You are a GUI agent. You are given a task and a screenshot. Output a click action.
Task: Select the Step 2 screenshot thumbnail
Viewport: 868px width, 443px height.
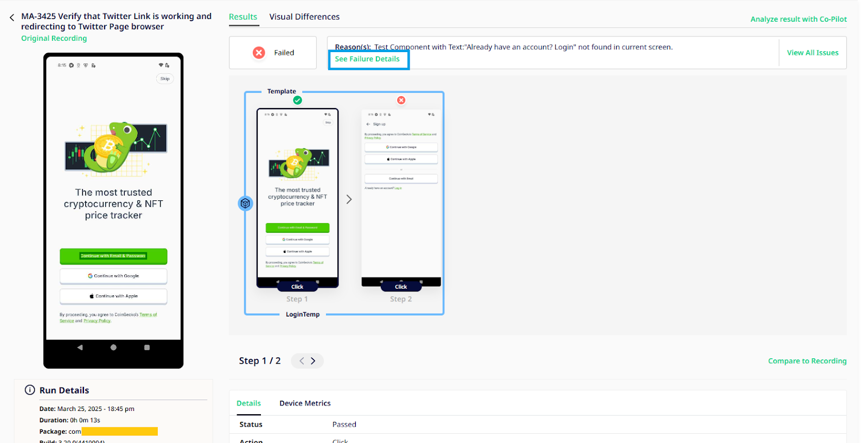point(401,198)
